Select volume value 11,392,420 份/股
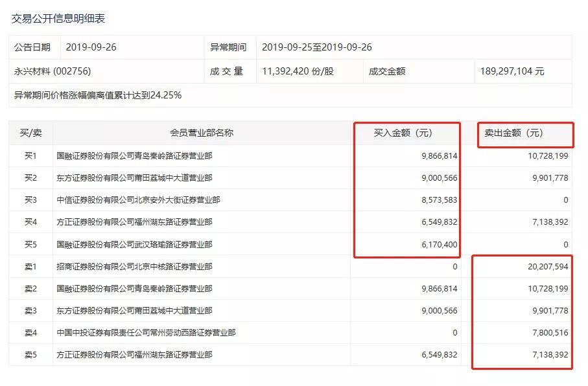The height and width of the screenshot is (386, 588). pos(298,71)
